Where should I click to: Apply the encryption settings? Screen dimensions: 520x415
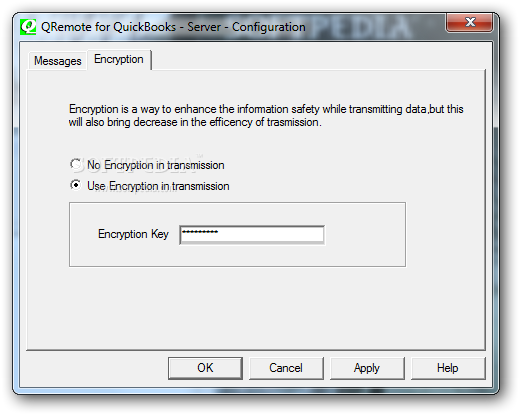pos(367,368)
